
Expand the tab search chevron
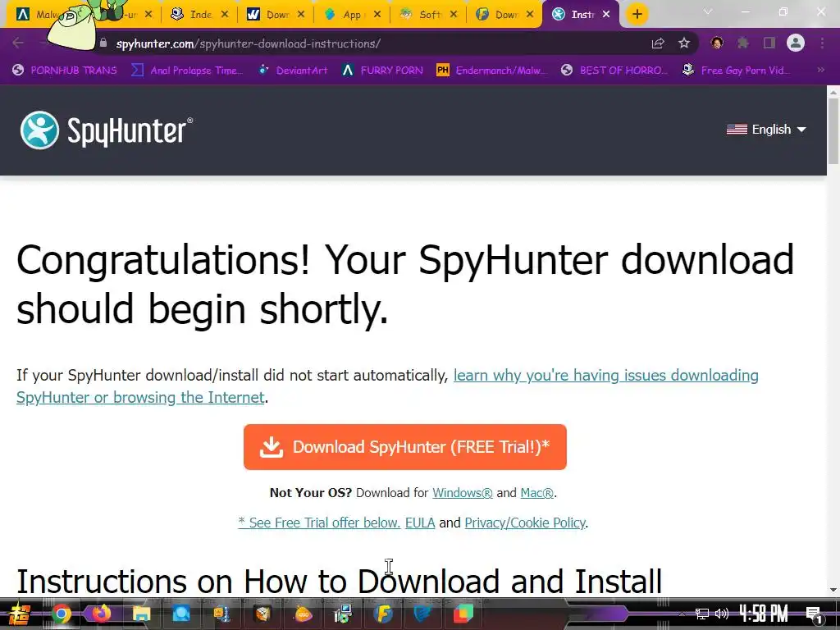point(708,11)
